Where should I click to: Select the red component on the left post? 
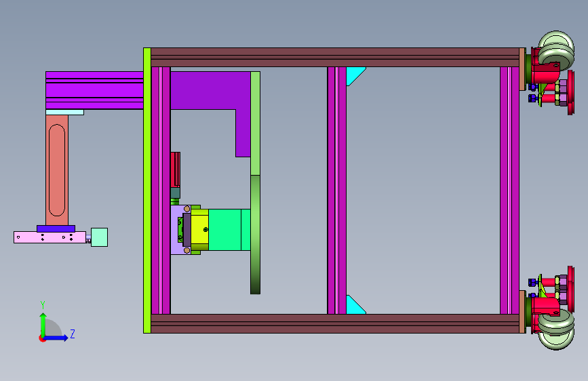(x=175, y=170)
